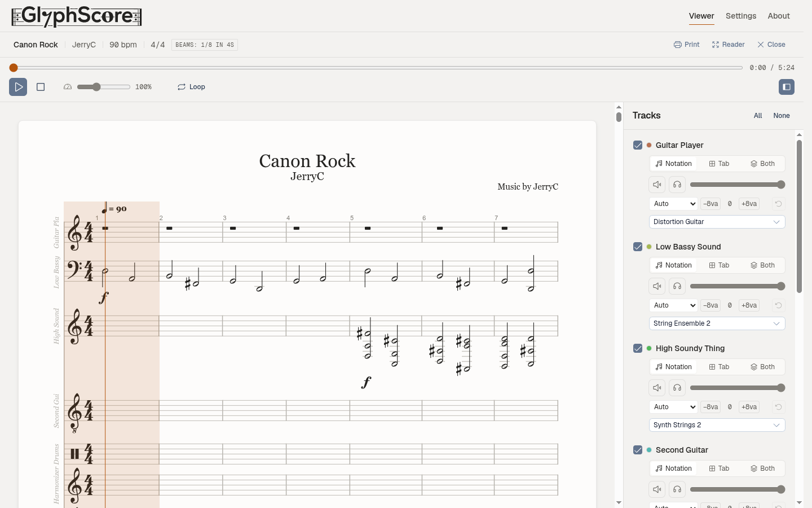Close the Canon Rock score

click(x=771, y=45)
